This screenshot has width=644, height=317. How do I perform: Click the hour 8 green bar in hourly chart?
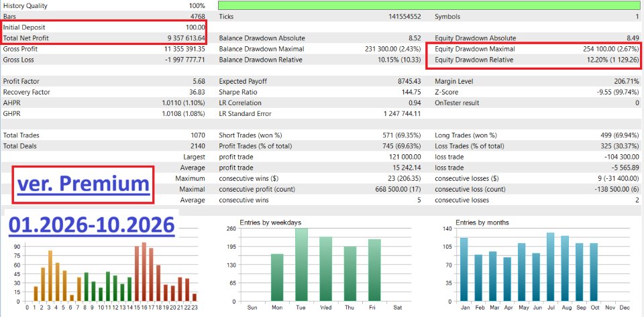[87, 287]
